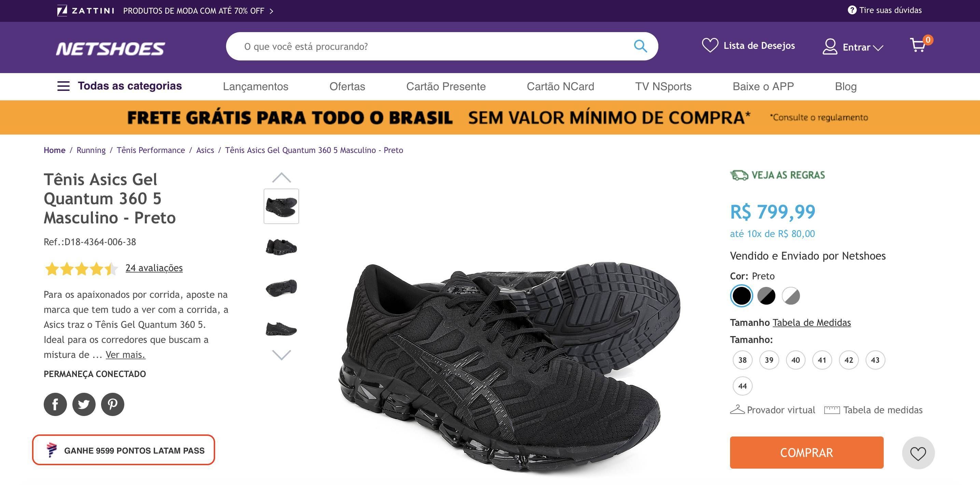Select shoe size 41
This screenshot has height=485, width=980.
tap(822, 360)
